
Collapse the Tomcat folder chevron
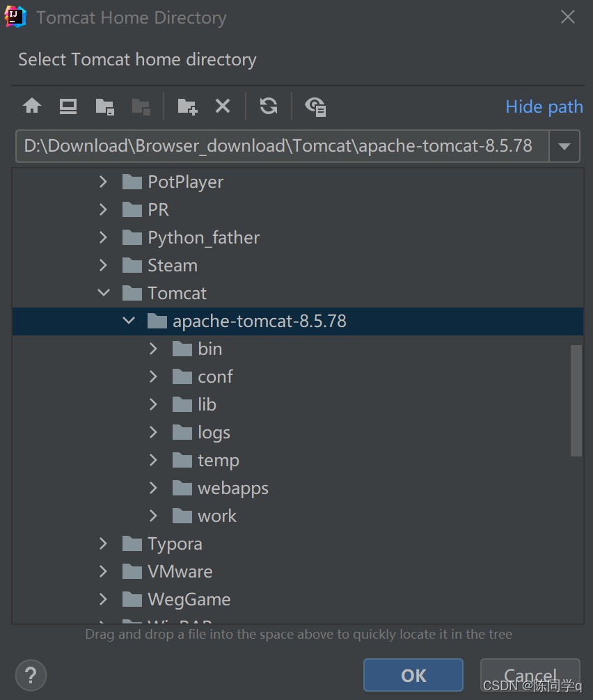tap(104, 293)
